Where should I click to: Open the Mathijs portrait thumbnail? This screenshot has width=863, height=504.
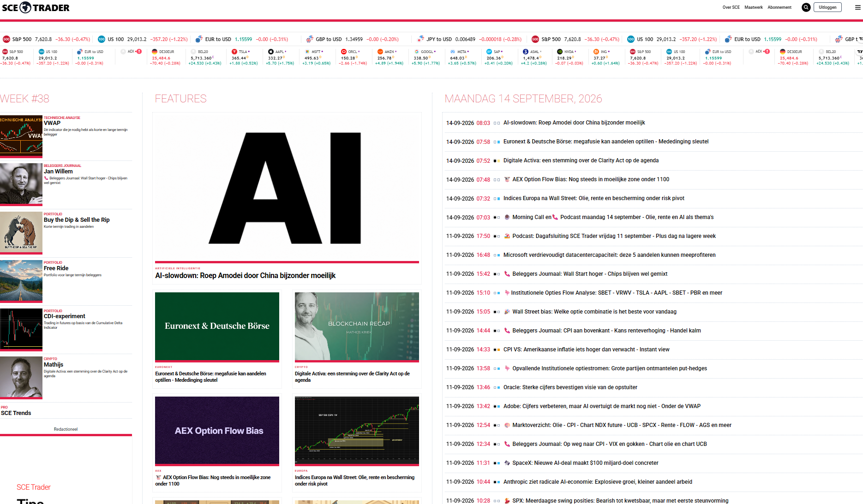pyautogui.click(x=21, y=377)
